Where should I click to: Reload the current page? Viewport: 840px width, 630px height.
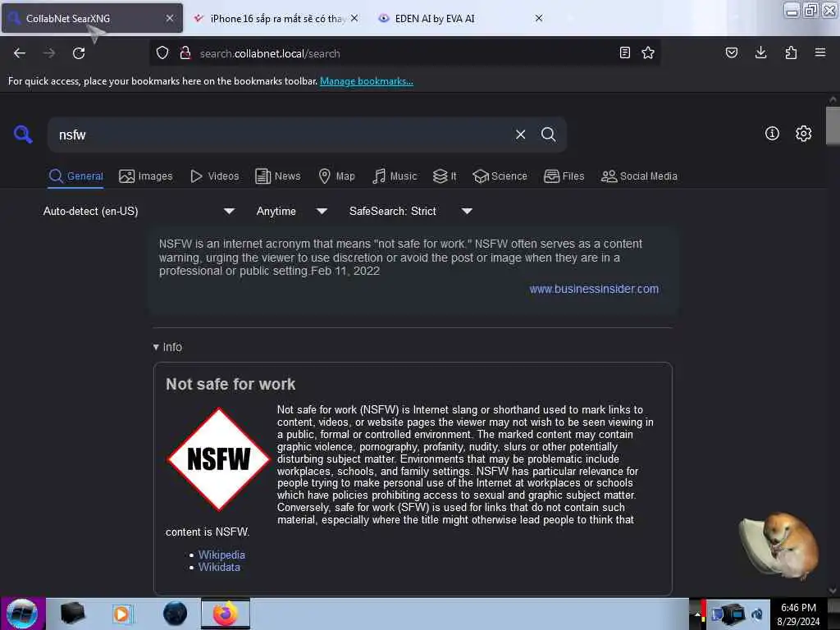[79, 53]
